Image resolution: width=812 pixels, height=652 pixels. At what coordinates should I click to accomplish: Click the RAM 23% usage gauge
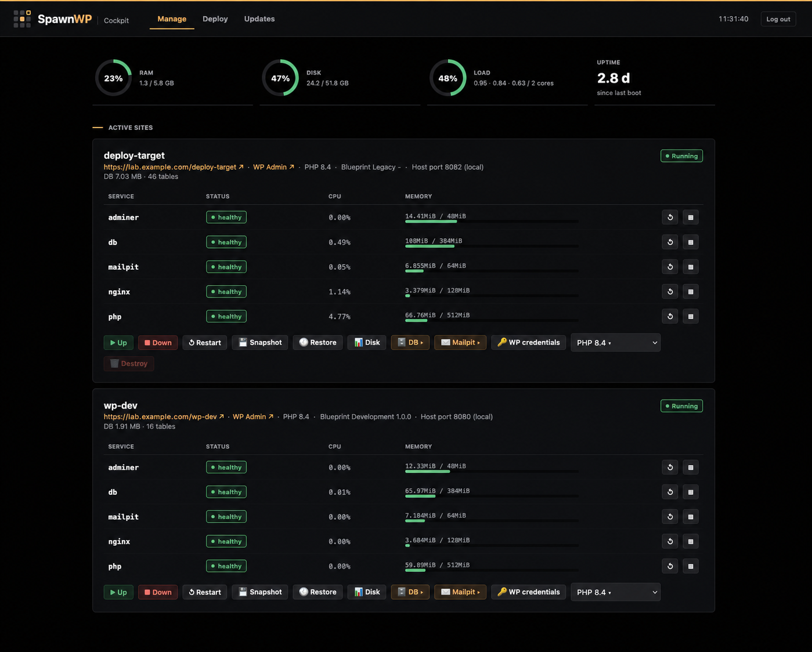pyautogui.click(x=114, y=78)
